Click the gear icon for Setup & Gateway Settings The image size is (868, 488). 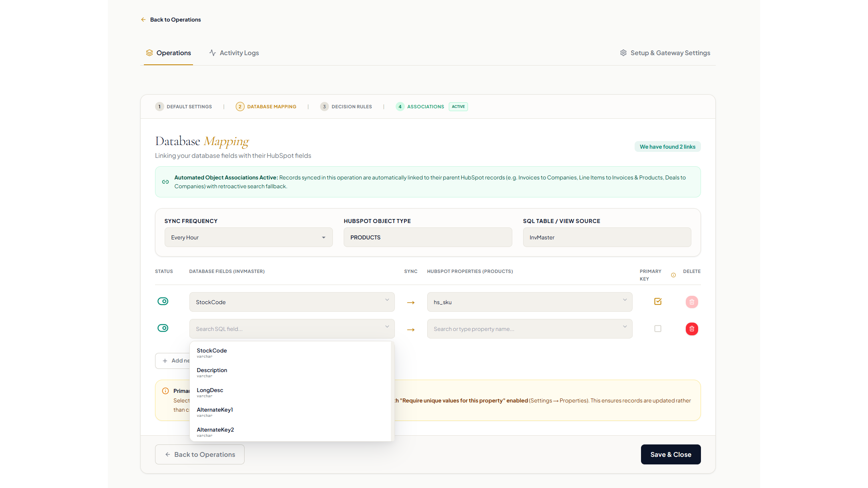pyautogui.click(x=623, y=53)
